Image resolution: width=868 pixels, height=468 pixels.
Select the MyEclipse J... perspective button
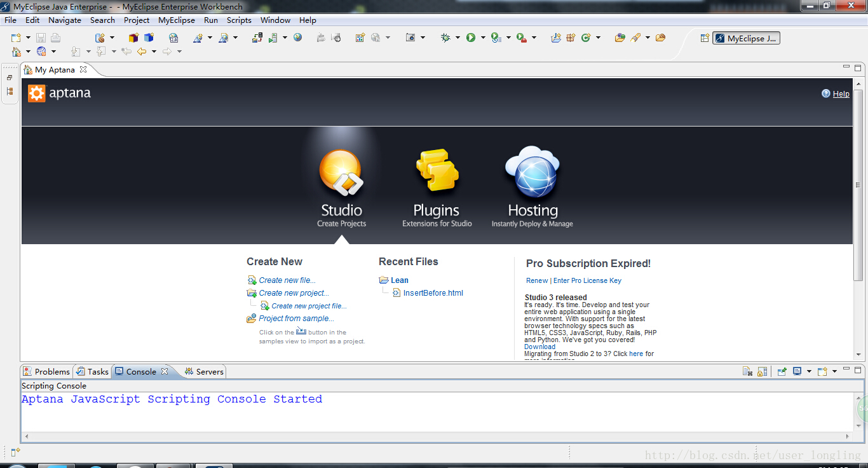tap(746, 38)
